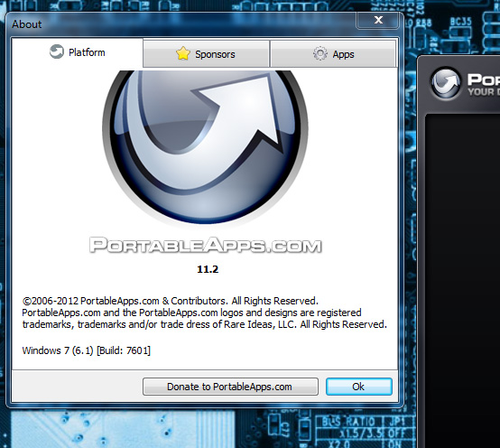
Task: Click Donate to PortableApps.com button
Action: click(230, 387)
